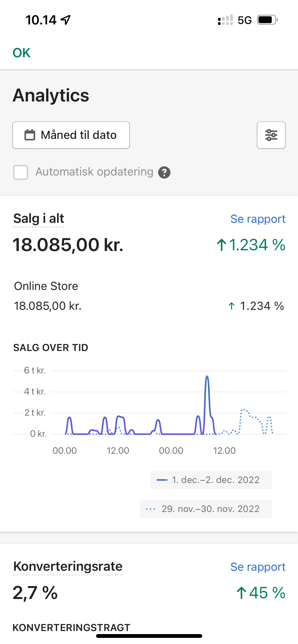Screen dimensions: 298x644
Task: Tap the battery icon in status bar
Action: (267, 20)
